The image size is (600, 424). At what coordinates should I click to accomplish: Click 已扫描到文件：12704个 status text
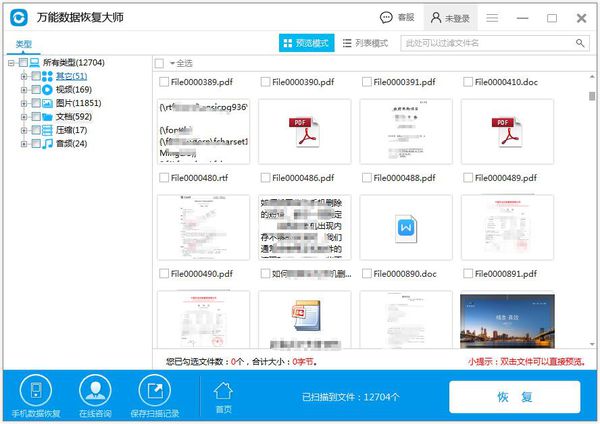tap(350, 397)
